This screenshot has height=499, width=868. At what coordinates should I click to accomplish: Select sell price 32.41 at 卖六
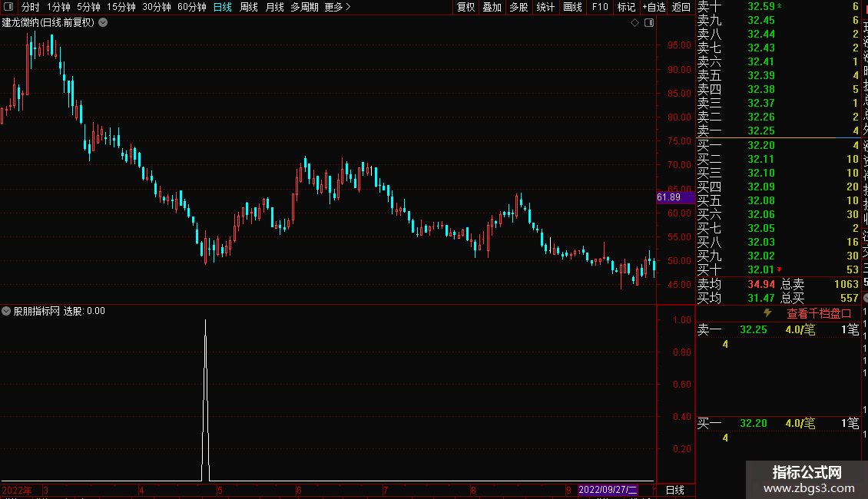point(761,62)
